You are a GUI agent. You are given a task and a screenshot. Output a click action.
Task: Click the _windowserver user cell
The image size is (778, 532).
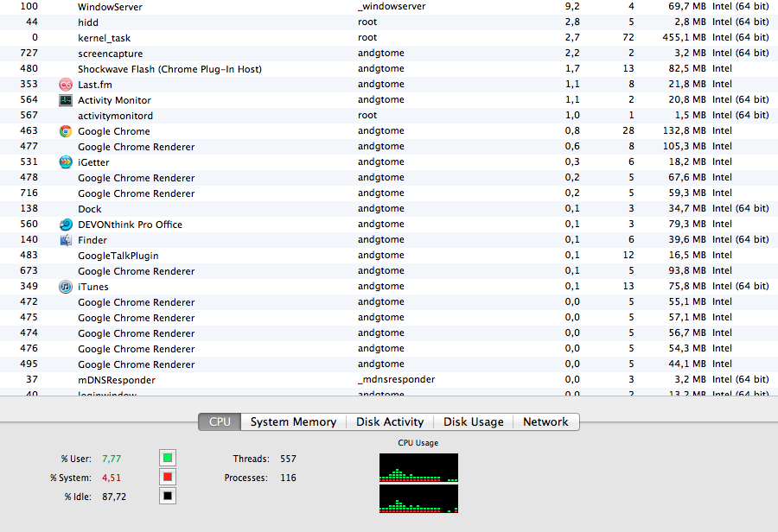[392, 6]
